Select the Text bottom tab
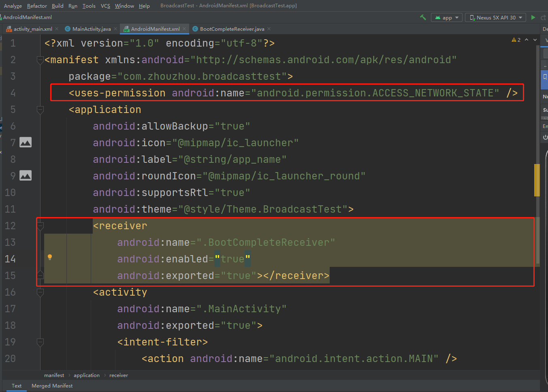Image resolution: width=548 pixels, height=392 pixels. 17,386
